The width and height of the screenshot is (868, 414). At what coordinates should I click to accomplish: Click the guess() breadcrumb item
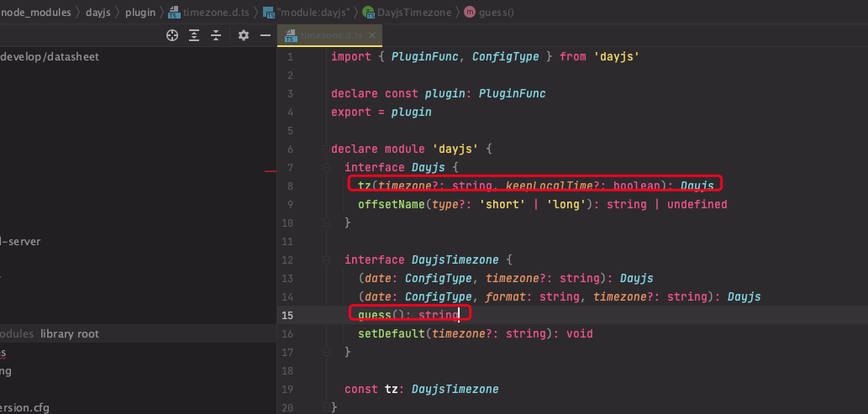click(489, 12)
